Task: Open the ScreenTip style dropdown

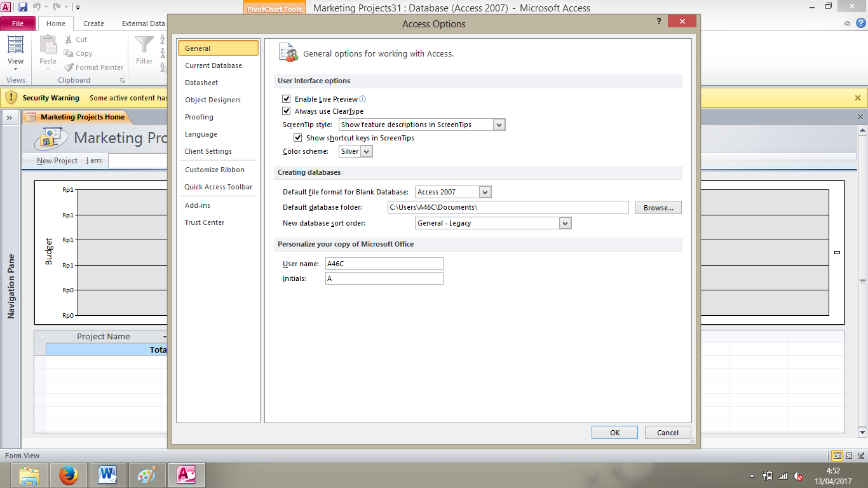Action: (499, 125)
